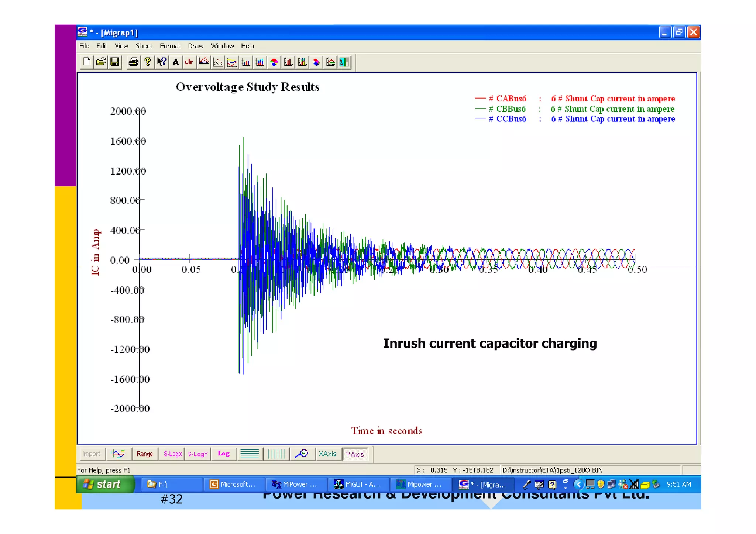The height and width of the screenshot is (534, 756).
Task: Save the graph with floppy icon
Action: pyautogui.click(x=115, y=62)
